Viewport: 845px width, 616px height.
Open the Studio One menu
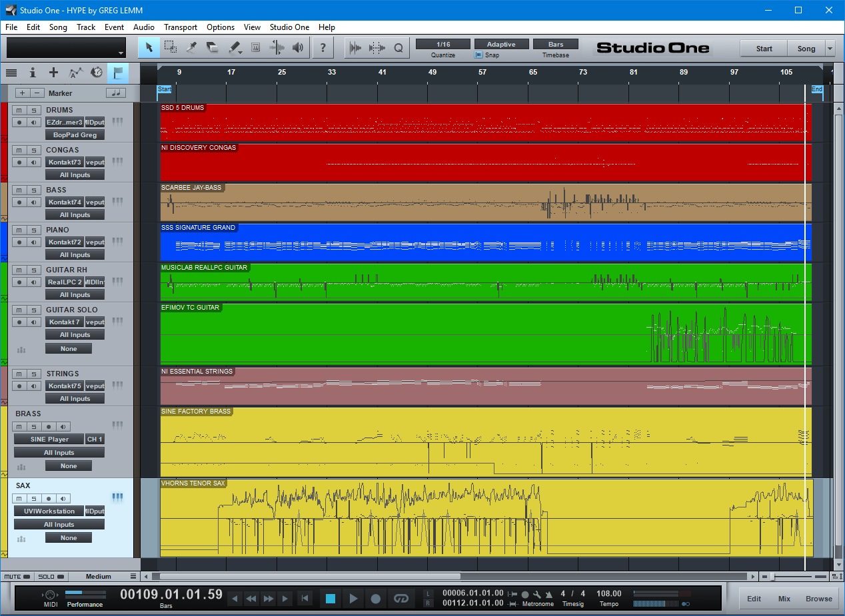pos(290,27)
